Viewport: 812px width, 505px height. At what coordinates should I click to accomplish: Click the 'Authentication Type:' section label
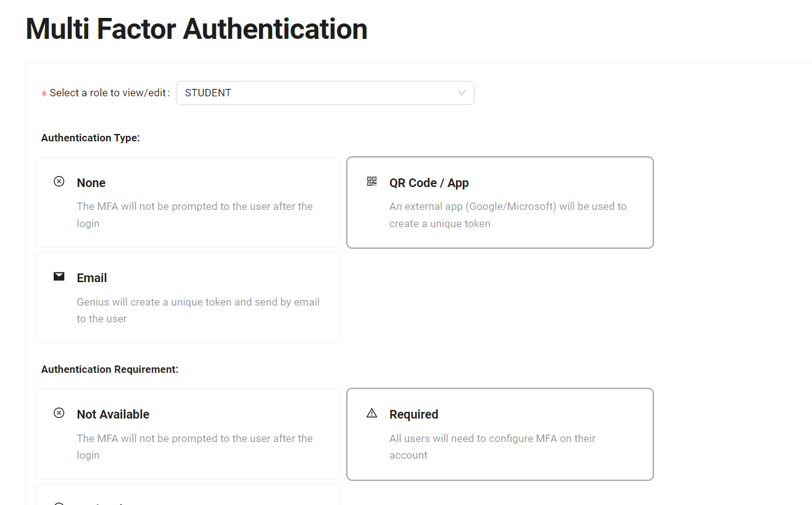pos(91,138)
